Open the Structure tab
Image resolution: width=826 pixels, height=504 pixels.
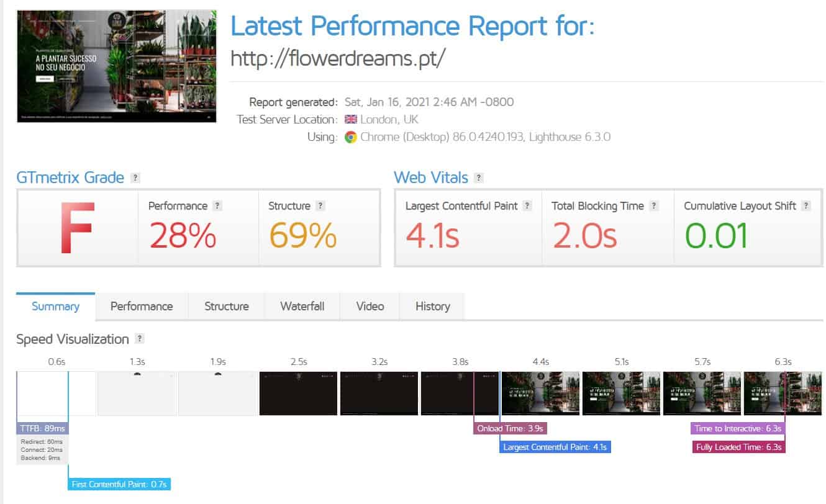click(227, 307)
